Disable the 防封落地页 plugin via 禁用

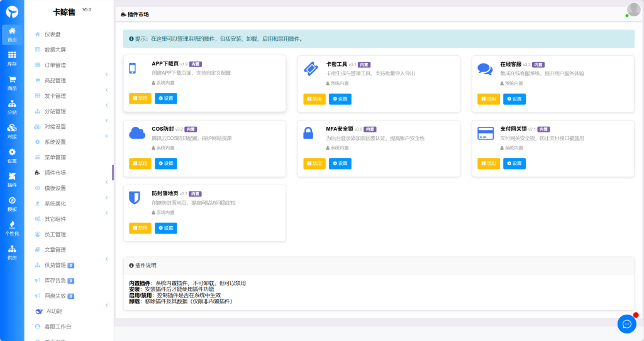click(x=140, y=228)
